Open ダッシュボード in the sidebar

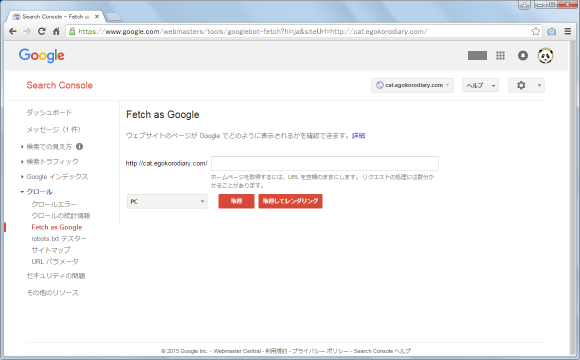(49, 112)
